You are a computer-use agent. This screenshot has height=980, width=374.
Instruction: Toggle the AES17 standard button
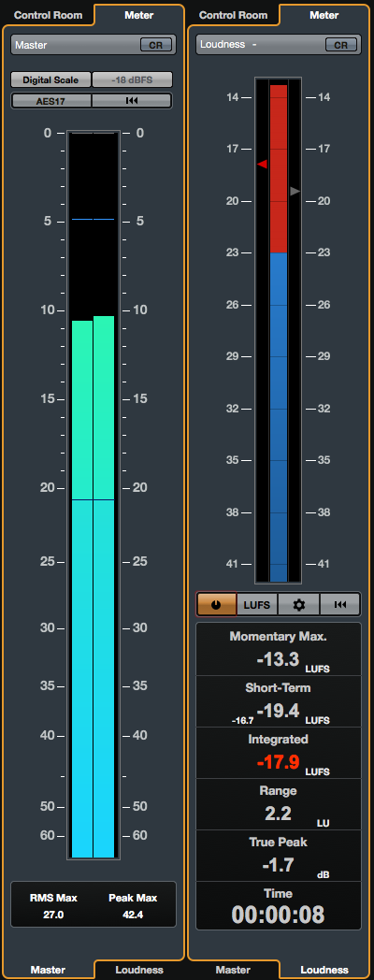click(51, 101)
